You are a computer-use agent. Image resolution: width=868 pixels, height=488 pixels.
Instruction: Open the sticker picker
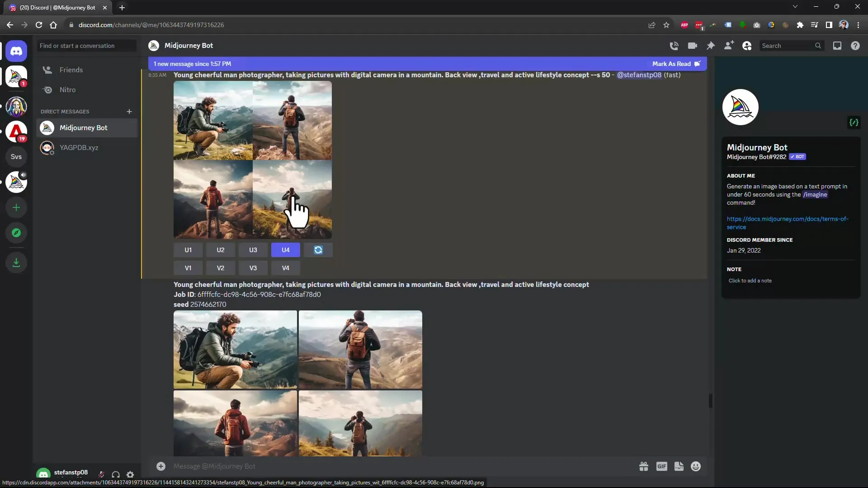(x=679, y=466)
